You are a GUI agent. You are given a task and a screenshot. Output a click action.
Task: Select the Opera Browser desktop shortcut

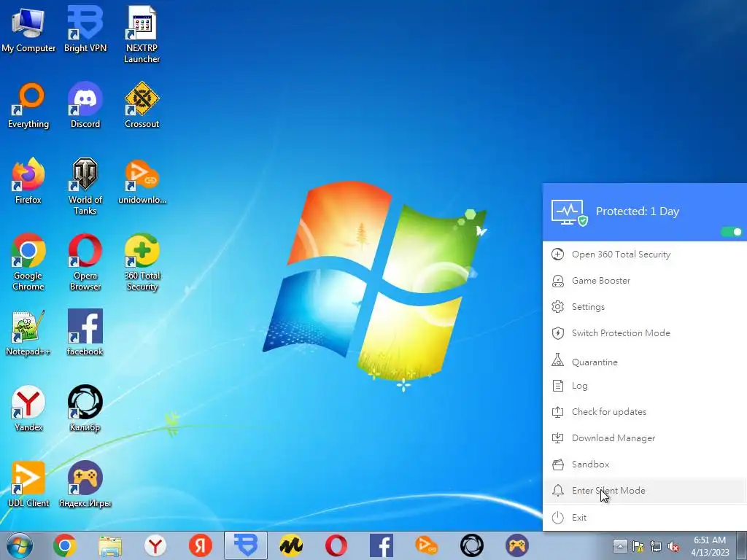(85, 262)
